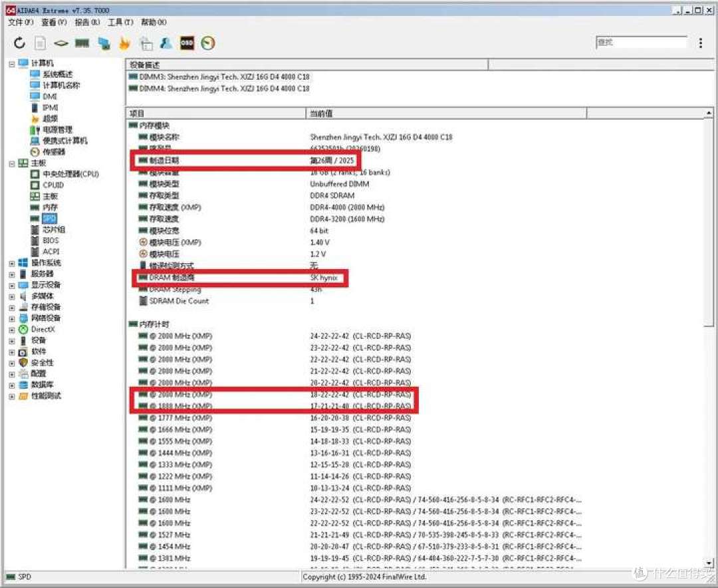This screenshot has width=718, height=588.
Task: Click the search input field
Action: coord(642,42)
